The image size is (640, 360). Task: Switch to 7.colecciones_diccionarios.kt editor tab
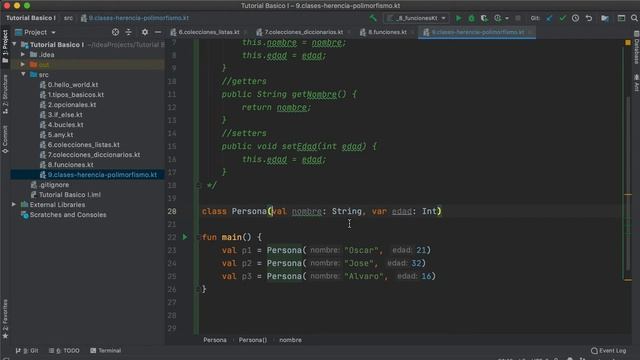pyautogui.click(x=304, y=32)
